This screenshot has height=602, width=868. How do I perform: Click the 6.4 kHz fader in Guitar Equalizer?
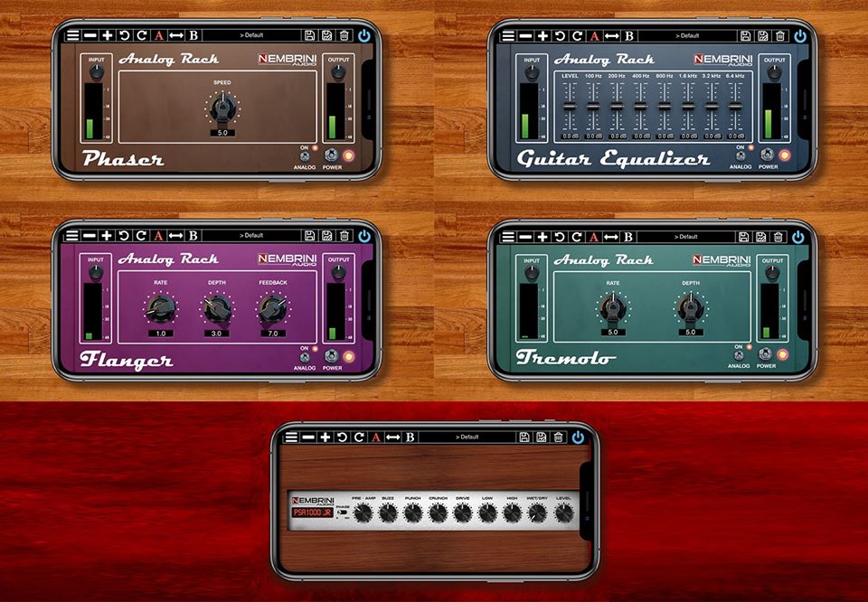[735, 107]
